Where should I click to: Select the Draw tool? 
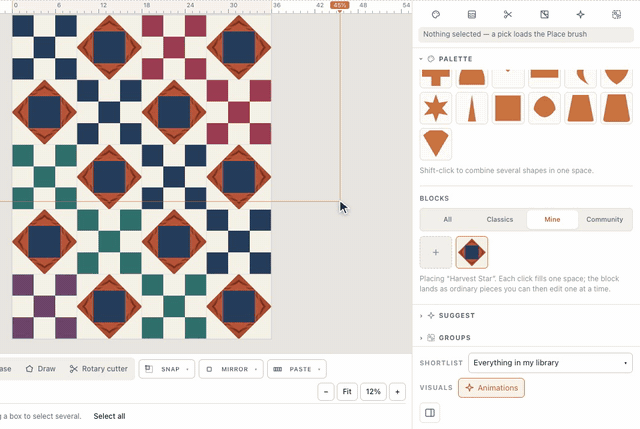click(x=40, y=369)
